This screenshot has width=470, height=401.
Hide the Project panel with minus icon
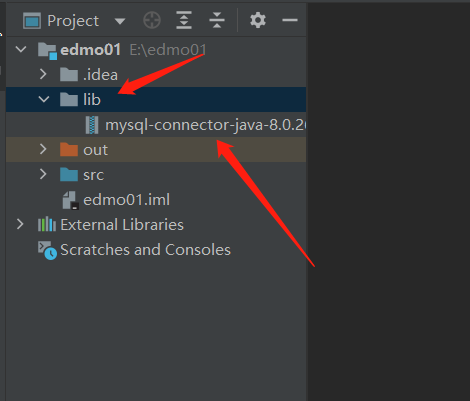point(290,20)
